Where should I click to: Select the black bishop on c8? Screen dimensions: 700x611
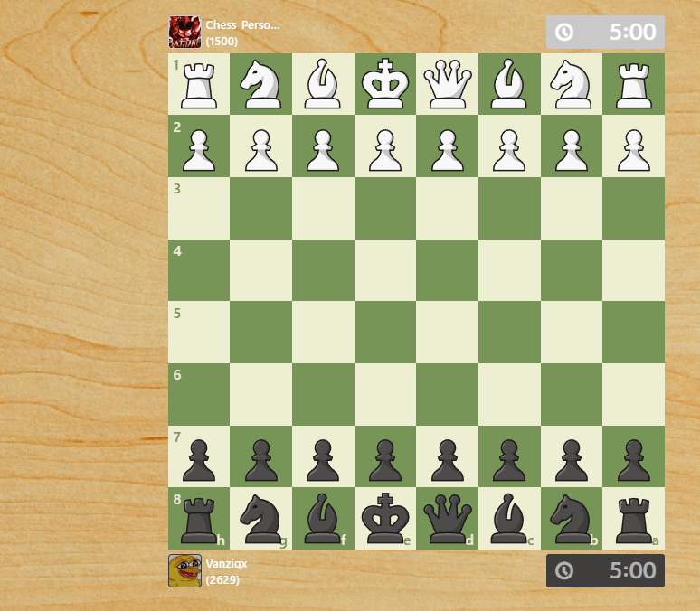(x=509, y=519)
